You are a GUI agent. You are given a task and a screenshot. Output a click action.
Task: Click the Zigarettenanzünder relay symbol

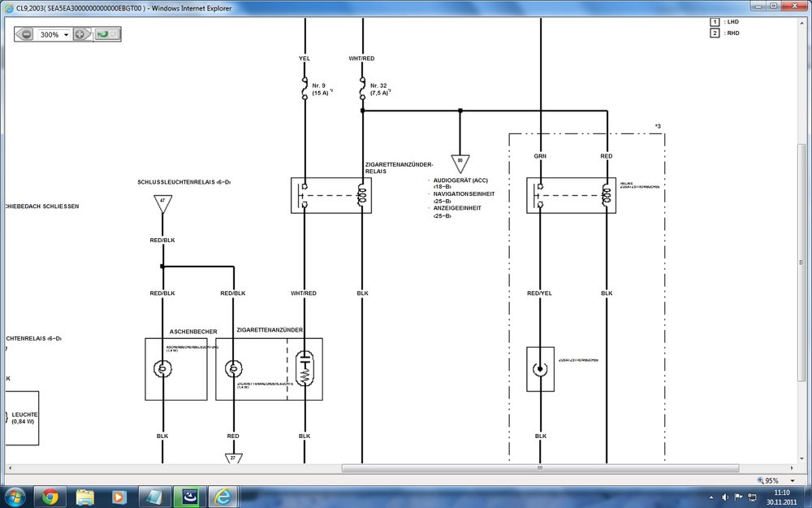pyautogui.click(x=331, y=195)
